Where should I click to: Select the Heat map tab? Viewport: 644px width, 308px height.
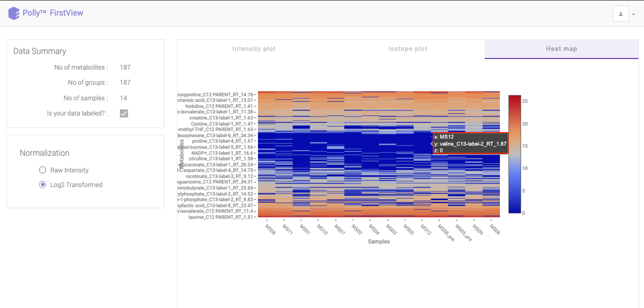[x=561, y=49]
